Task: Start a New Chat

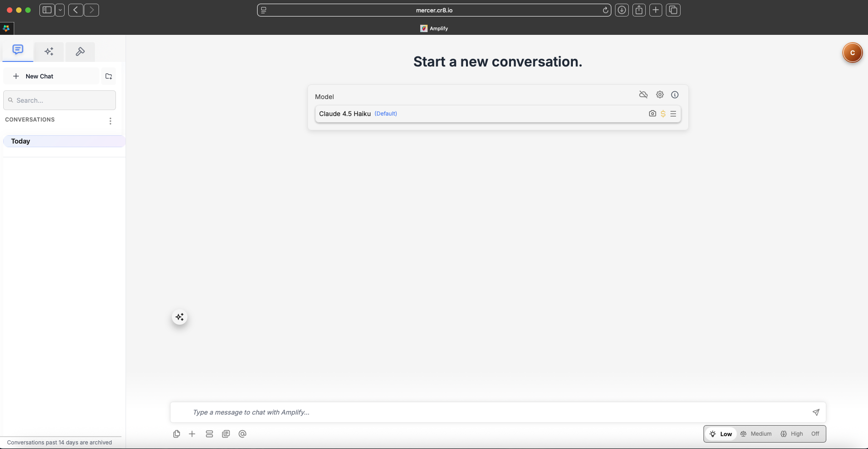Action: tap(51, 76)
